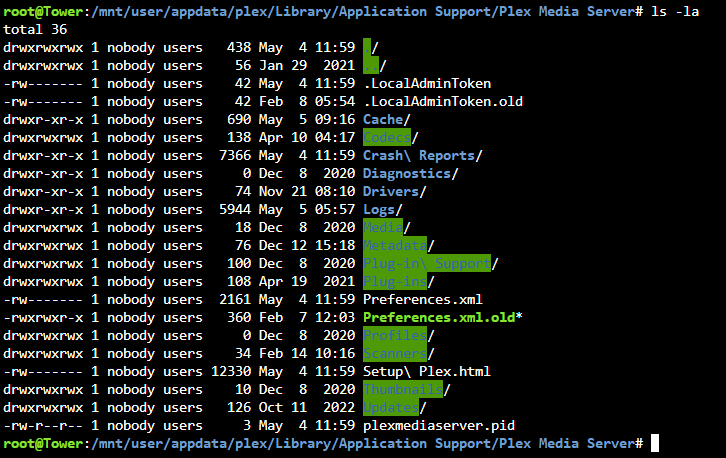Select the Cache/ directory name

click(387, 119)
